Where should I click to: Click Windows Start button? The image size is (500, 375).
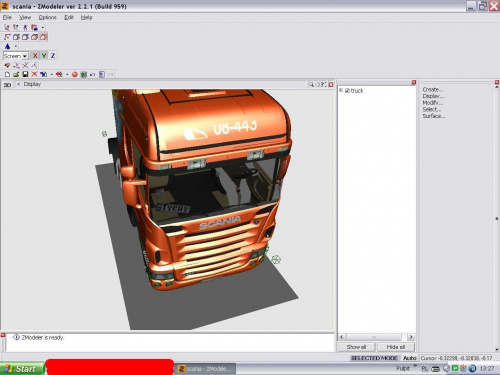point(22,368)
